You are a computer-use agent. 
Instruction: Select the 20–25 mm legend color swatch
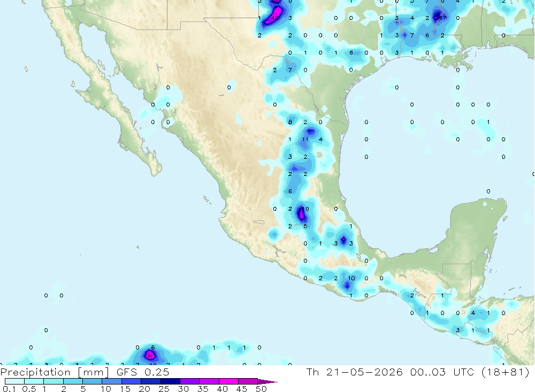pos(151,381)
